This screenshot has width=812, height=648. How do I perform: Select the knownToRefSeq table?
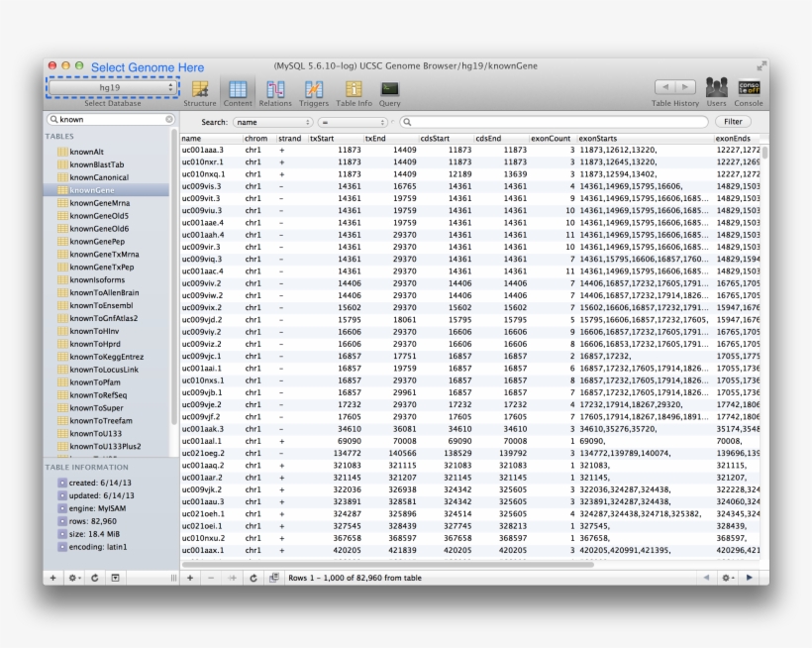click(x=98, y=395)
